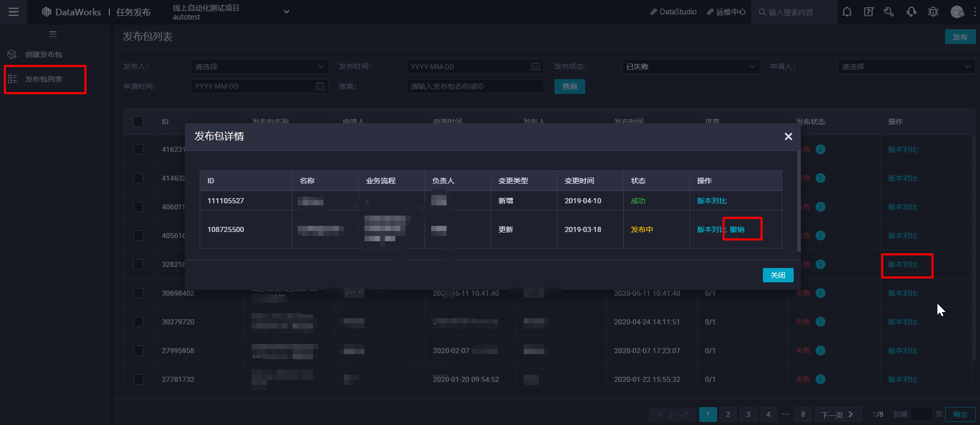This screenshot has height=425, width=980.
Task: Open 版本对比 for item 108725500
Action: (712, 229)
